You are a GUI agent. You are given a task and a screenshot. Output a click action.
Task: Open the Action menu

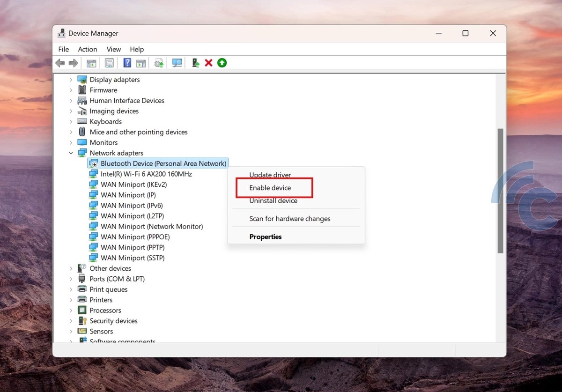(87, 49)
